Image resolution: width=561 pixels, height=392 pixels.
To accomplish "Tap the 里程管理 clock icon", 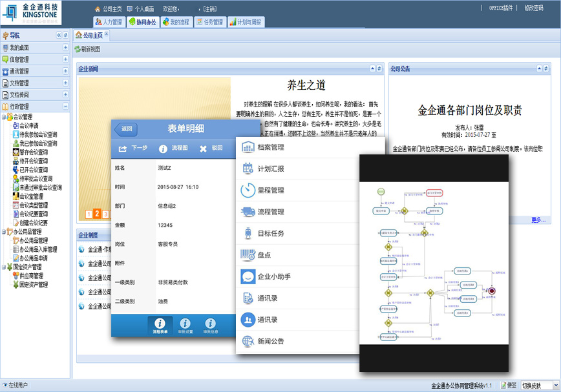I will (248, 191).
